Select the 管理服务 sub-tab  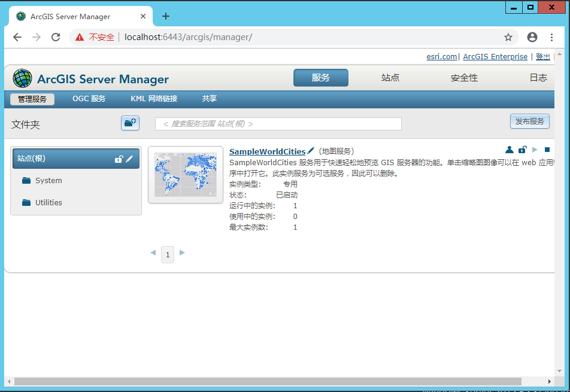pyautogui.click(x=32, y=99)
